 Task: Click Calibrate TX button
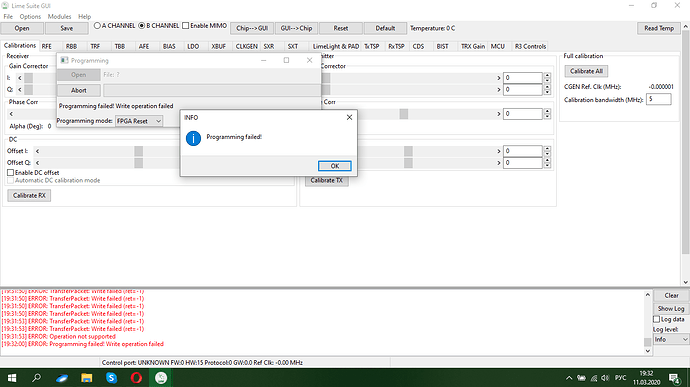[327, 181]
